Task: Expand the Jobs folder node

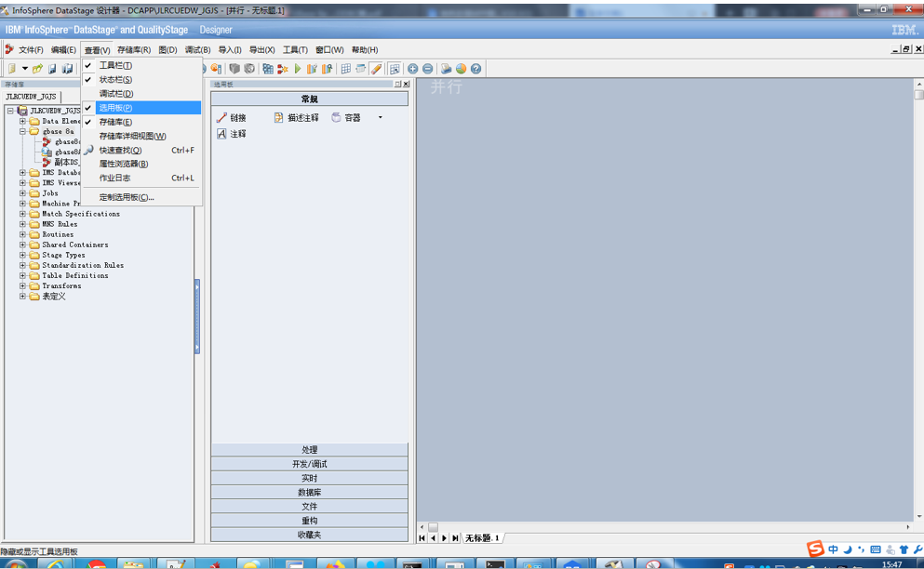Action: point(22,193)
